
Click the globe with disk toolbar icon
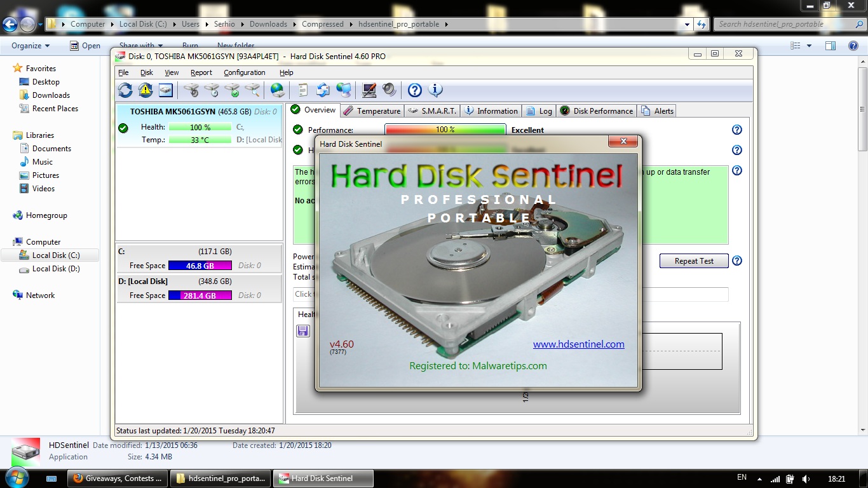(277, 90)
